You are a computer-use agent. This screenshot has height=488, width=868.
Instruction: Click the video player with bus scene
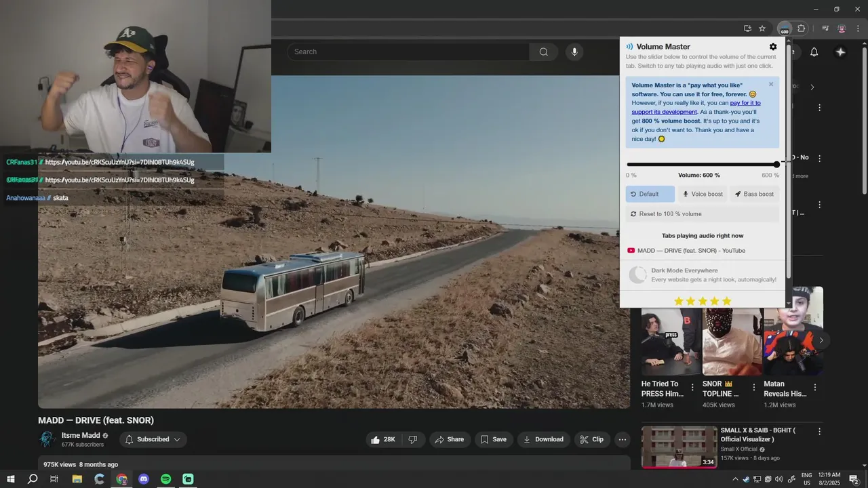pyautogui.click(x=334, y=242)
